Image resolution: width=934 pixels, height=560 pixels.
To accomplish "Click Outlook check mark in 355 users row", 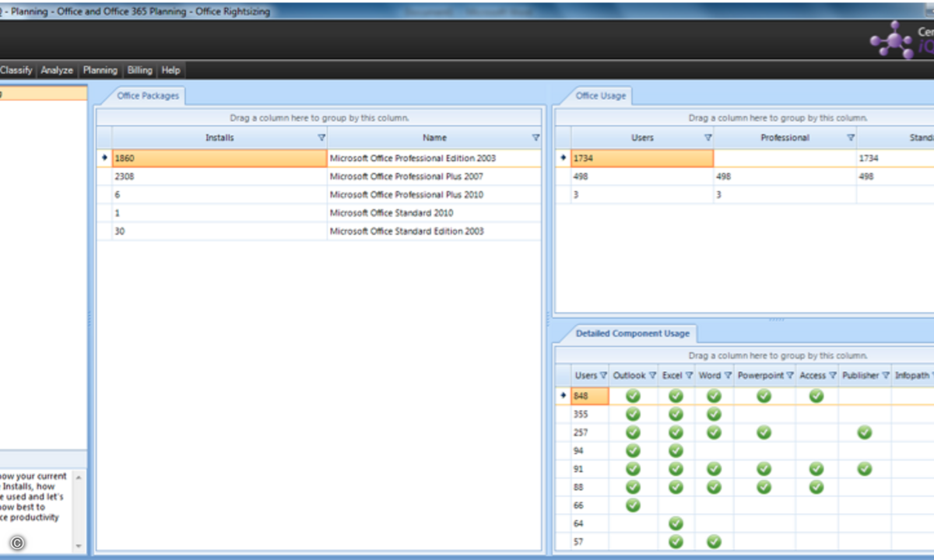I will (x=633, y=415).
